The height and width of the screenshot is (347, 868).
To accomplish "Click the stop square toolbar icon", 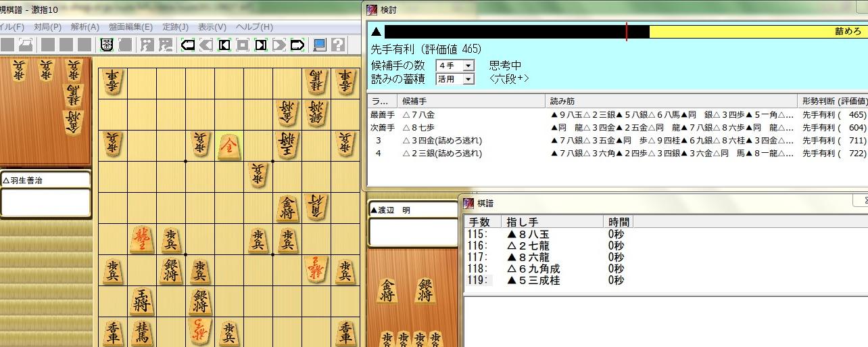I will click(x=242, y=45).
